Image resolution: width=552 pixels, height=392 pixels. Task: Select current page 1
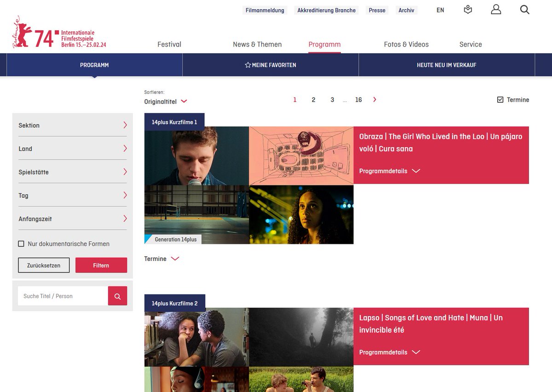[295, 100]
